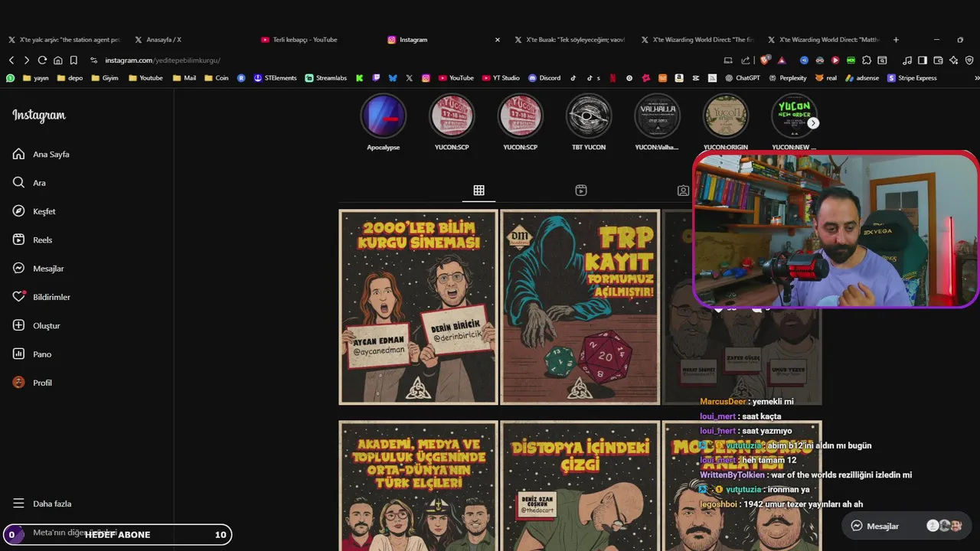This screenshot has width=980, height=551.
Task: Open the FRP Kayıt Formumuz post
Action: [x=580, y=307]
